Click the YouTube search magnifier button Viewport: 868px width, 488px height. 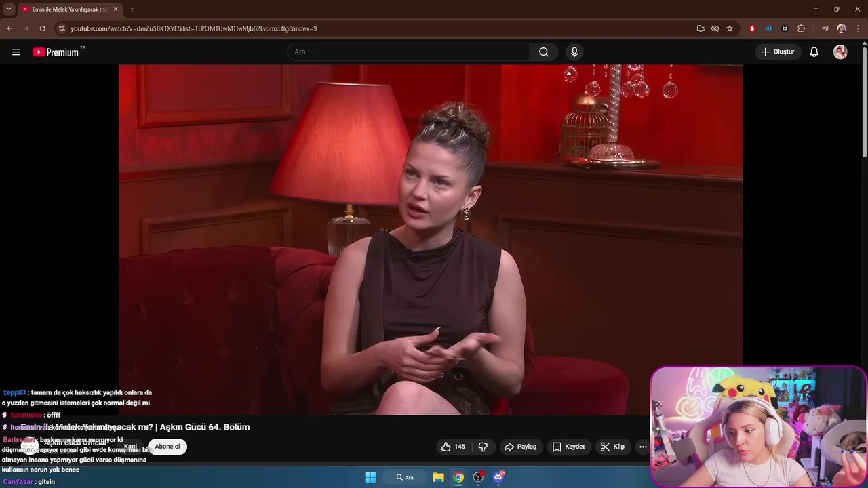coord(544,52)
